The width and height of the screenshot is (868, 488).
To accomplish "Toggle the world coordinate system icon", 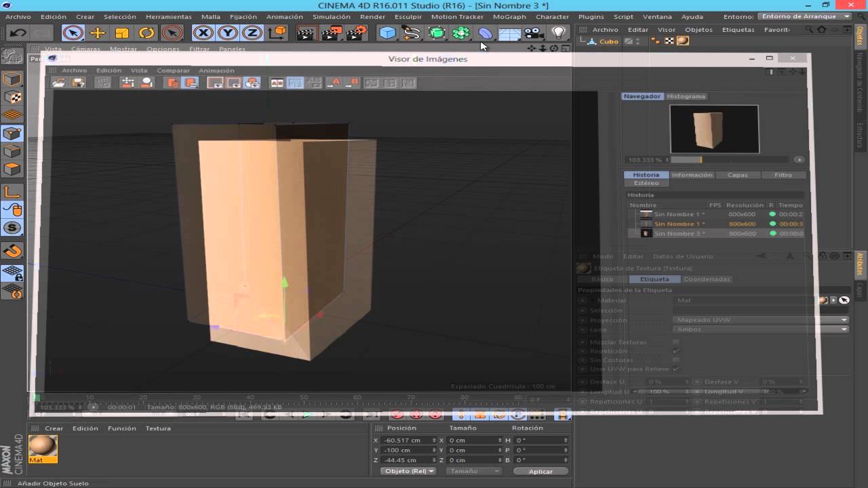I will click(277, 33).
